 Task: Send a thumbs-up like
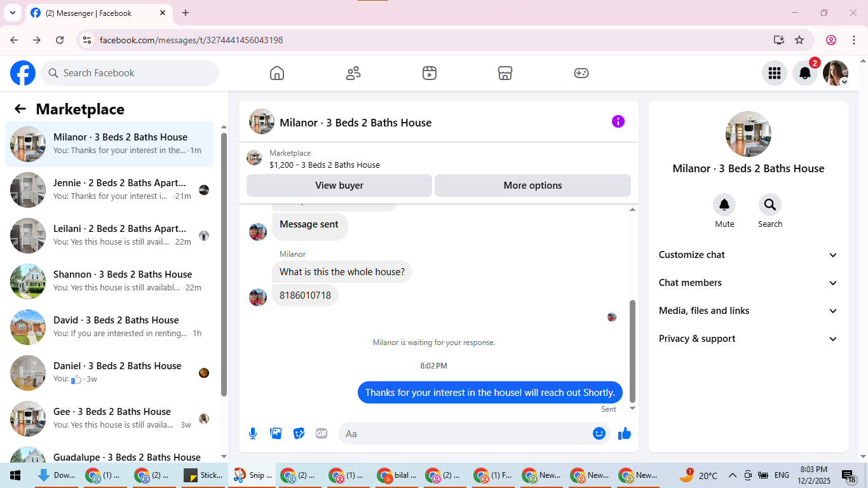pyautogui.click(x=625, y=433)
